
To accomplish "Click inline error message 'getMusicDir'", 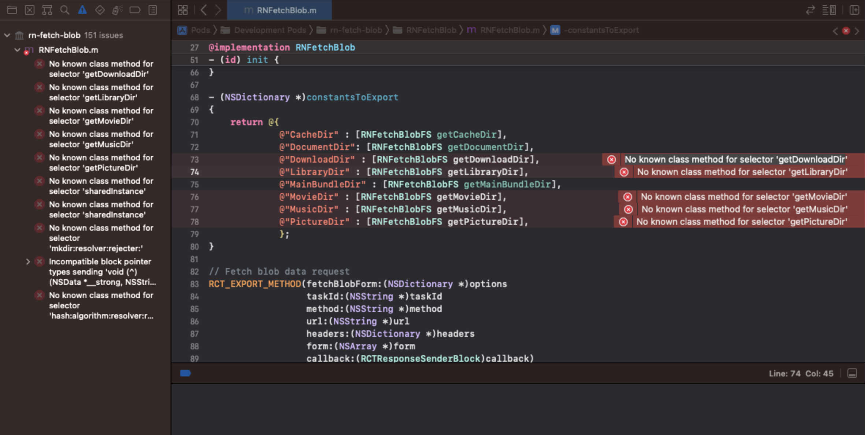I will pos(745,209).
